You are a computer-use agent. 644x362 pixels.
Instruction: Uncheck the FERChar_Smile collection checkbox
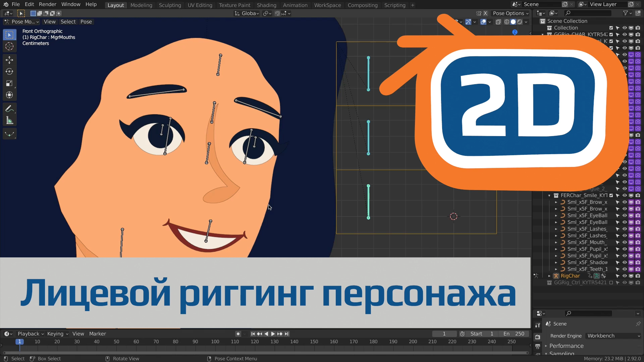point(611,195)
